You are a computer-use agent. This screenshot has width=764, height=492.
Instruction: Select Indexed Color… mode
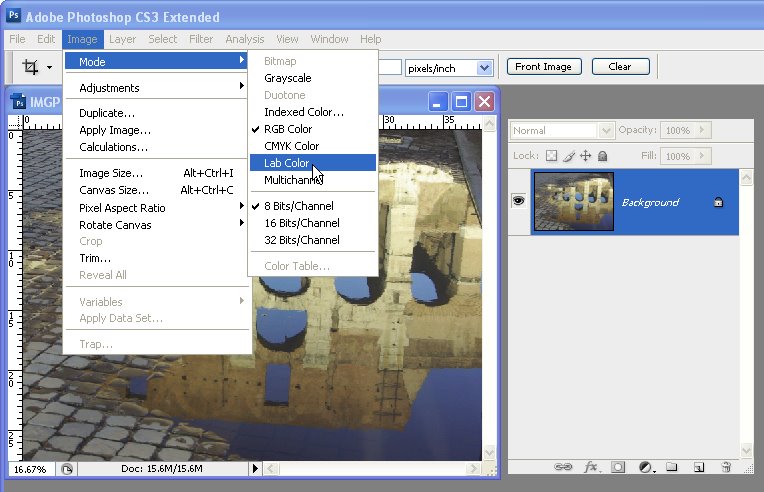(x=313, y=112)
